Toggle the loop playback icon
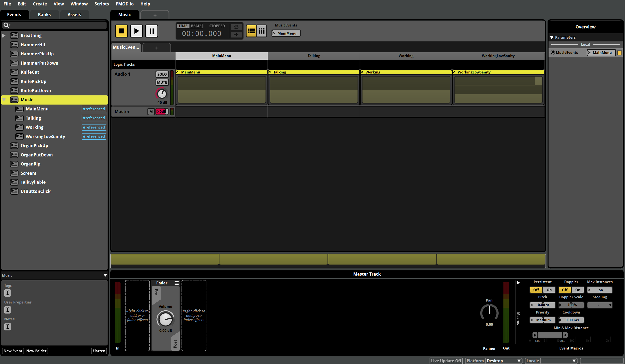The width and height of the screenshot is (625, 364). (x=236, y=27)
